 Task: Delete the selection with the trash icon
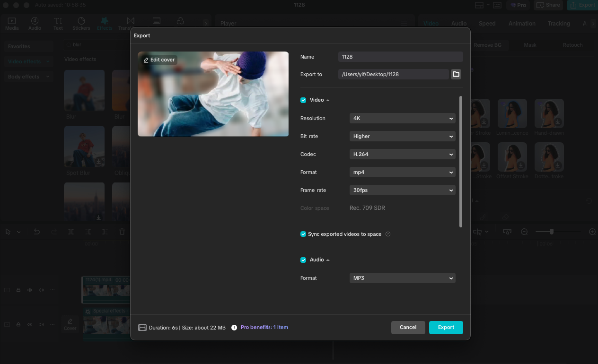[122, 232]
